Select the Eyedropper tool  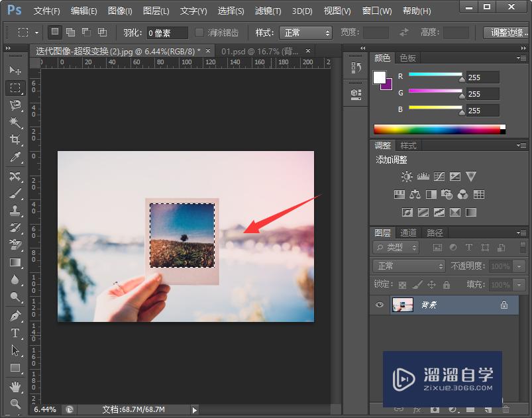click(x=15, y=157)
